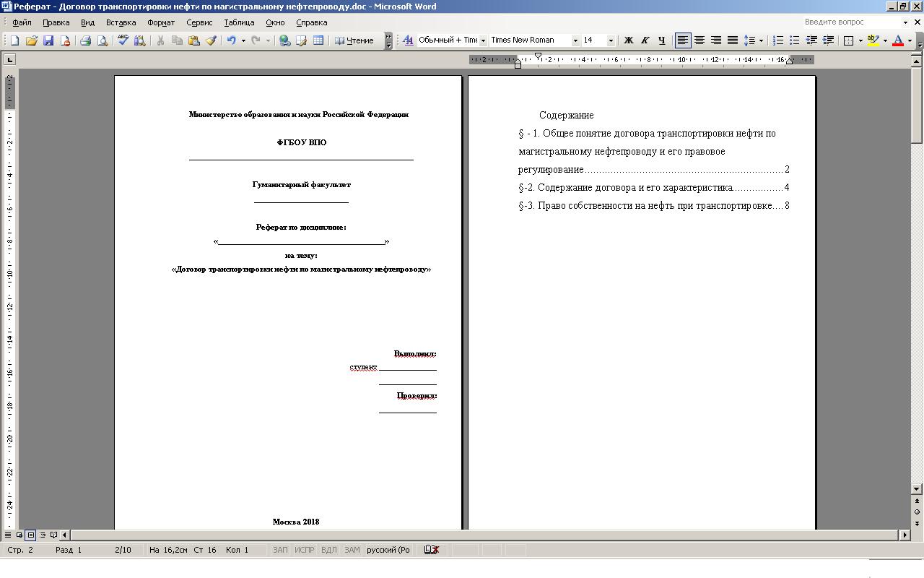Image resolution: width=924 pixels, height=578 pixels.
Task: Click the spelling status book icon
Action: pyautogui.click(x=432, y=550)
